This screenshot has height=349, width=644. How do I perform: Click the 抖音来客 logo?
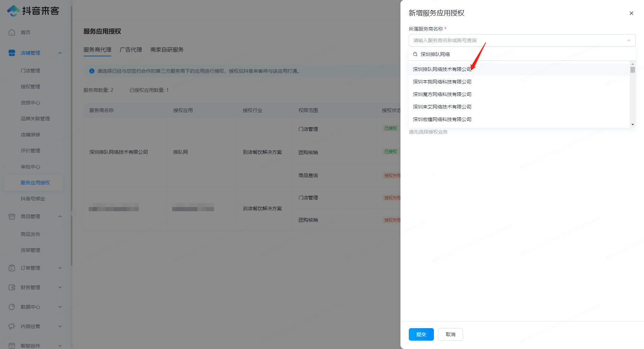tap(33, 11)
